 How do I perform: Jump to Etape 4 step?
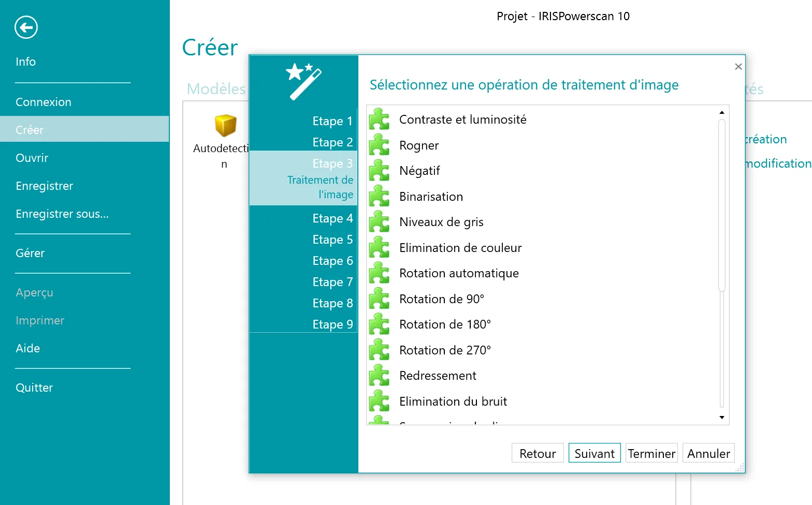pos(332,218)
